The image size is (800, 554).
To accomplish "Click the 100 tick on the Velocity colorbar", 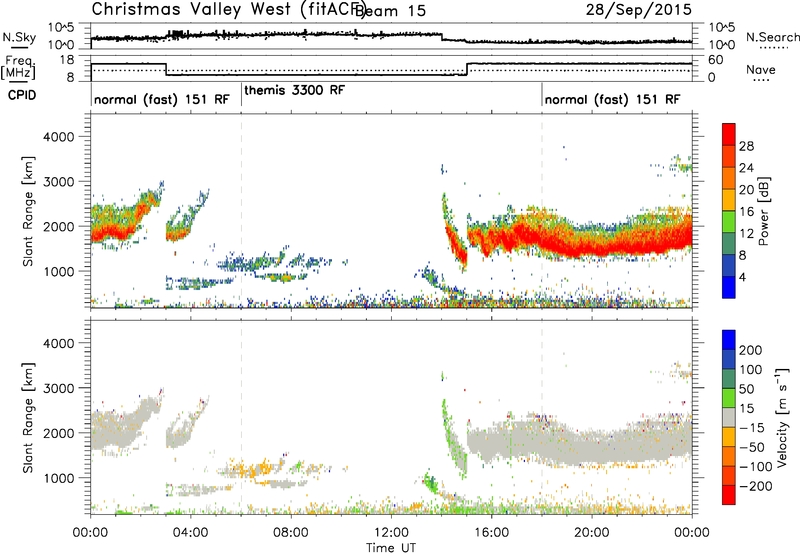I will click(x=751, y=369).
